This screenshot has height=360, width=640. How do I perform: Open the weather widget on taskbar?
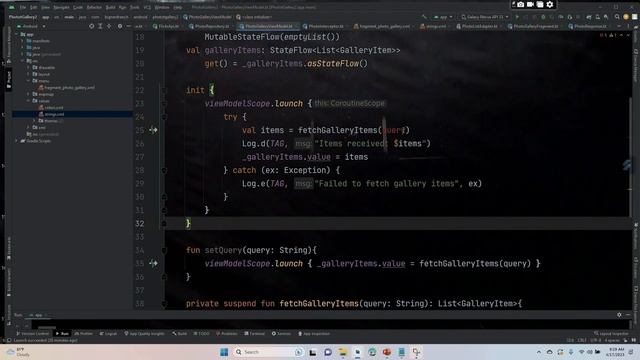(18, 352)
